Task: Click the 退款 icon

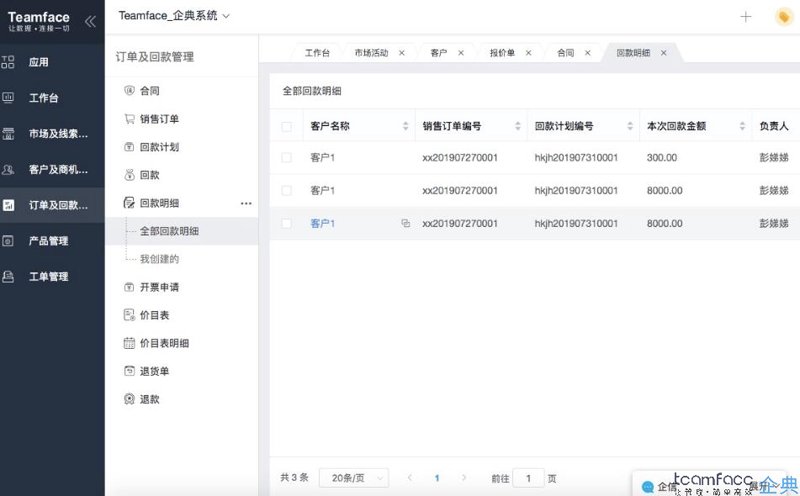Action: [x=129, y=399]
